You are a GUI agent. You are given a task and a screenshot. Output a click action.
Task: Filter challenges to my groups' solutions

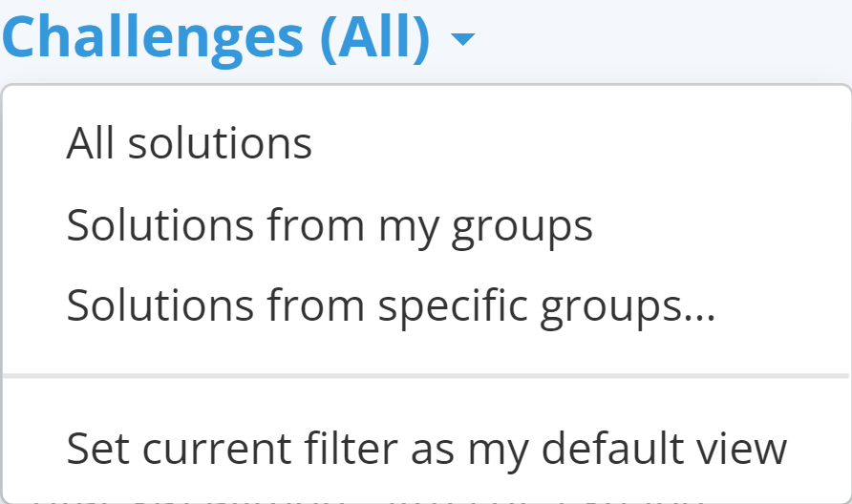click(330, 225)
